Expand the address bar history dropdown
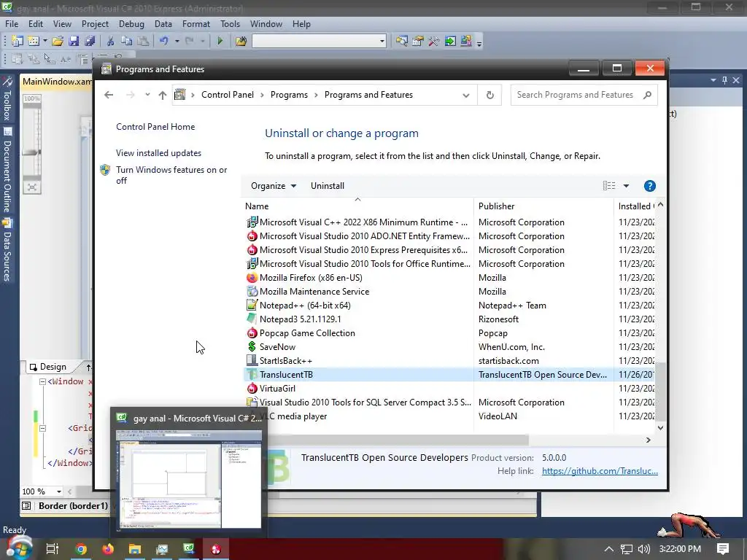Screen dimensions: 747x560 pyautogui.click(x=466, y=96)
